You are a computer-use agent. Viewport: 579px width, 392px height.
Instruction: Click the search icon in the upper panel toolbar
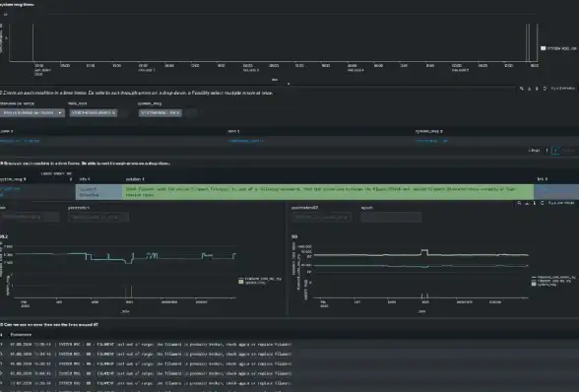point(522,89)
